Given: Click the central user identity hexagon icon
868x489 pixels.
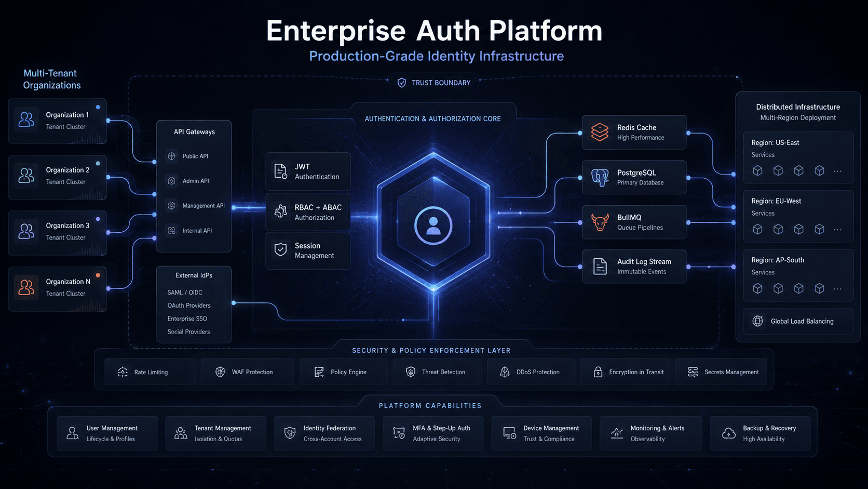Looking at the screenshot, I should pyautogui.click(x=433, y=226).
